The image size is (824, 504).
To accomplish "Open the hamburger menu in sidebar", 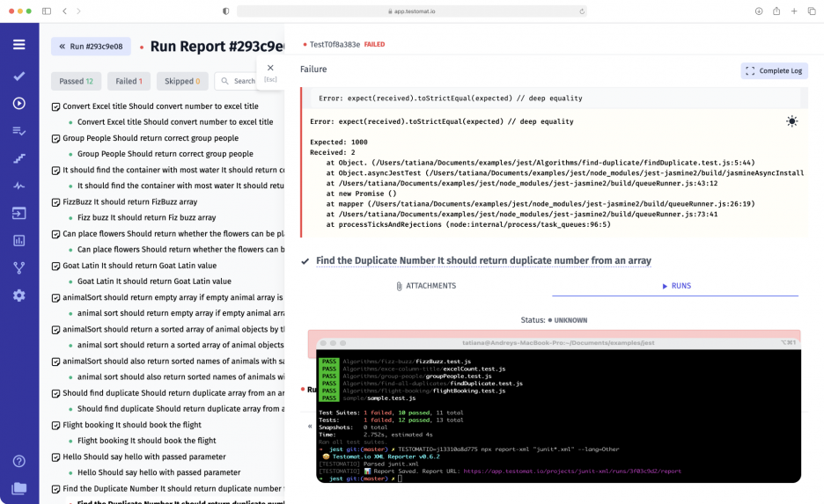I will tap(18, 45).
